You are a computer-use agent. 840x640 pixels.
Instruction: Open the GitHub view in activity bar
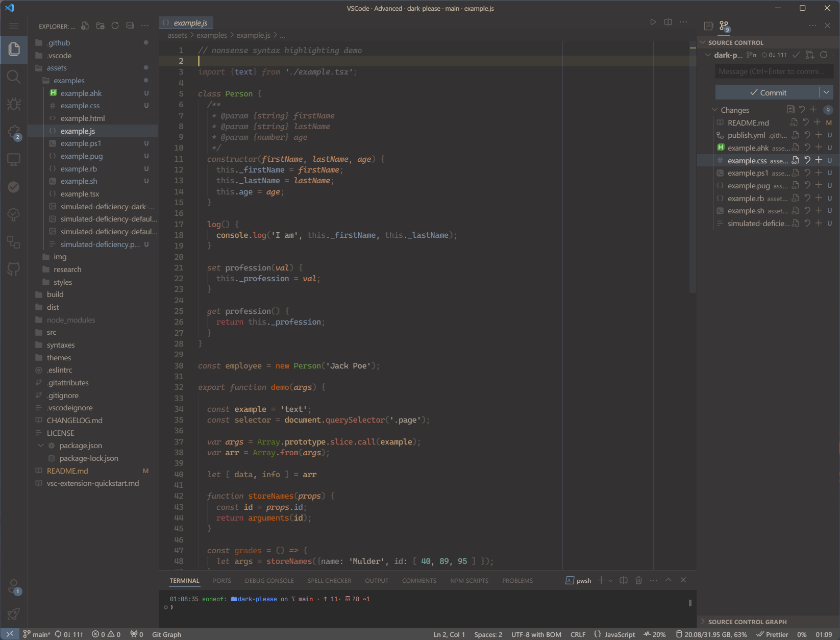tap(14, 269)
